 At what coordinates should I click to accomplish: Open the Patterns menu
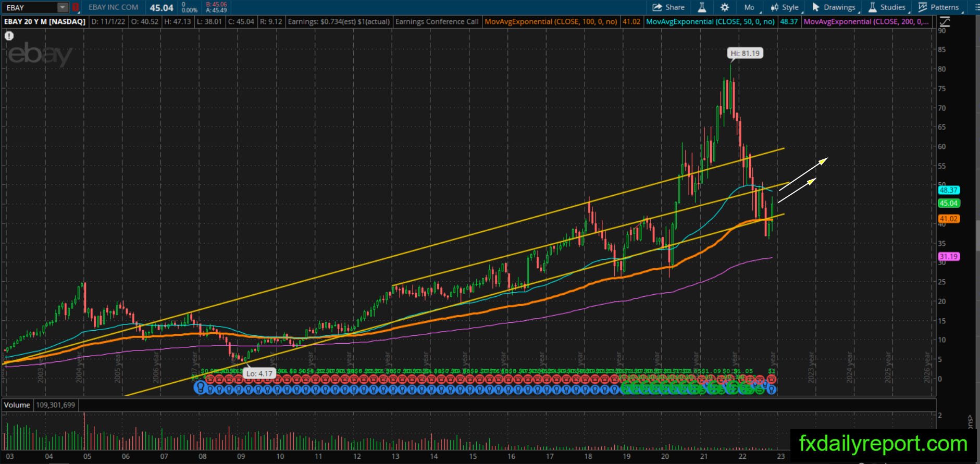click(939, 7)
